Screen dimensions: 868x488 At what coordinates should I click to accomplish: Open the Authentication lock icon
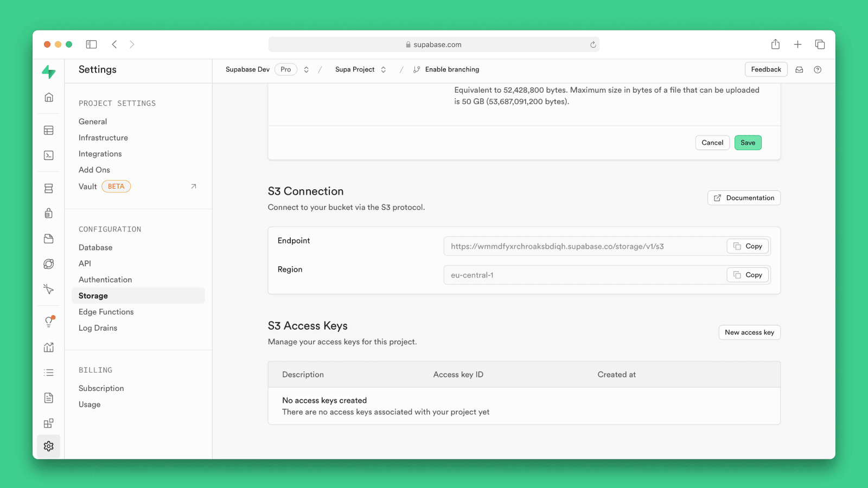49,213
